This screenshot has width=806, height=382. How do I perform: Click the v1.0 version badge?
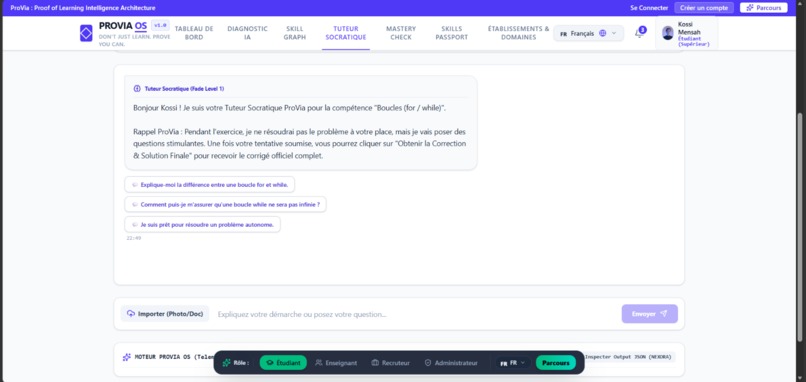160,25
